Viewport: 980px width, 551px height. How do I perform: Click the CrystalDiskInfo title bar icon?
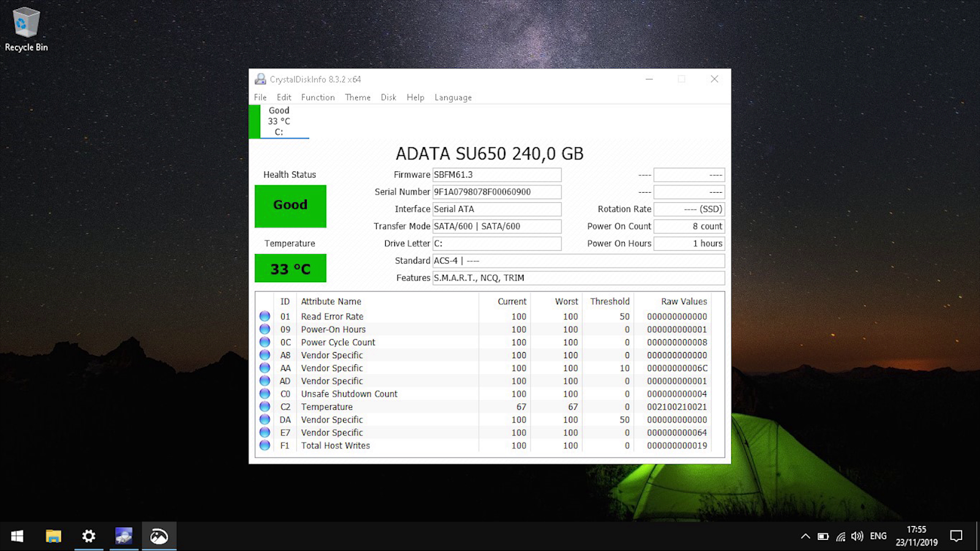click(x=260, y=79)
